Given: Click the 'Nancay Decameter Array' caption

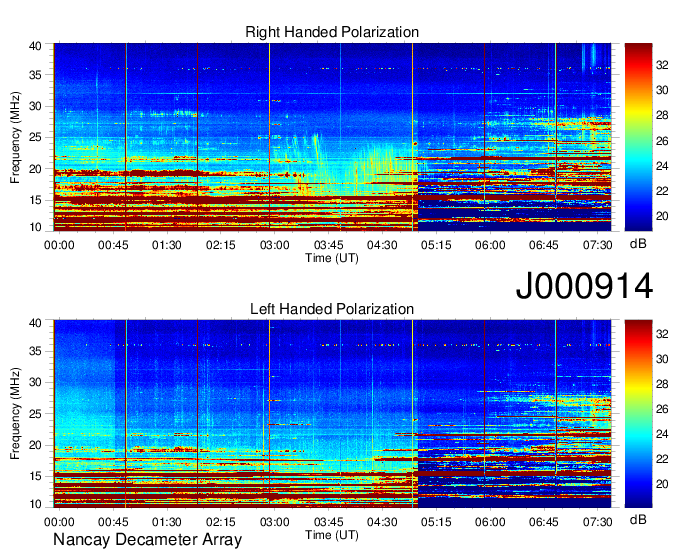Looking at the screenshot, I should pos(147,539).
